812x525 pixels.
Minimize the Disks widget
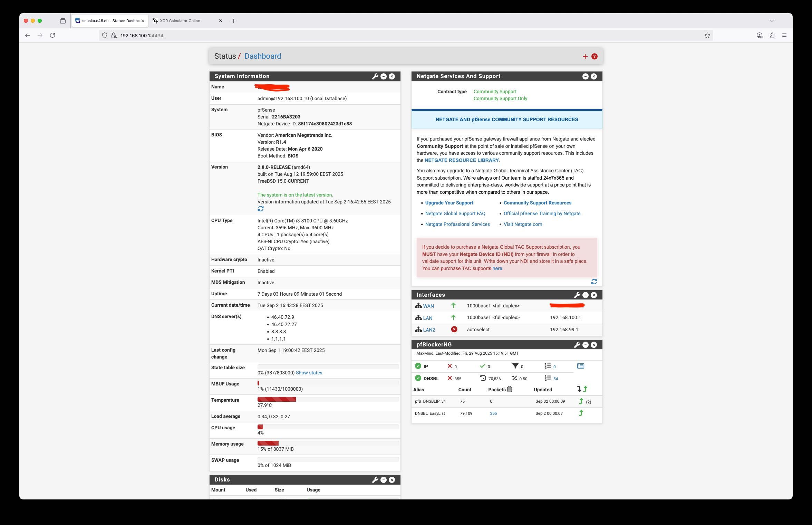pyautogui.click(x=384, y=480)
